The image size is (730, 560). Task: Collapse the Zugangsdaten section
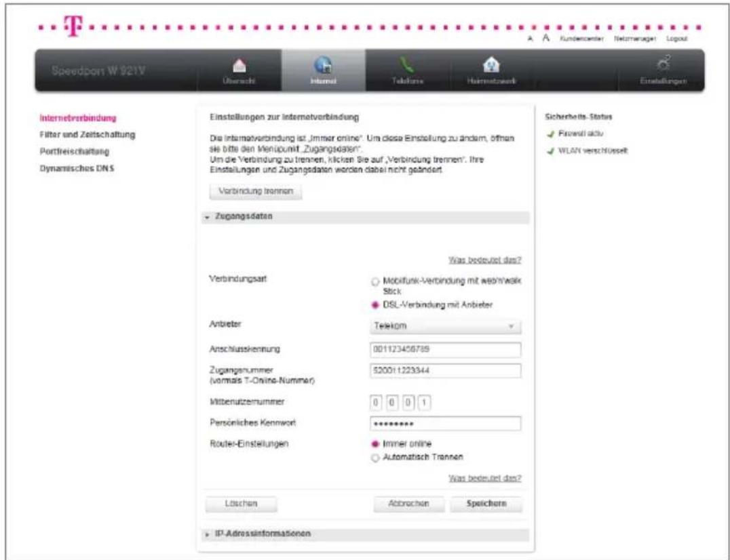point(366,217)
